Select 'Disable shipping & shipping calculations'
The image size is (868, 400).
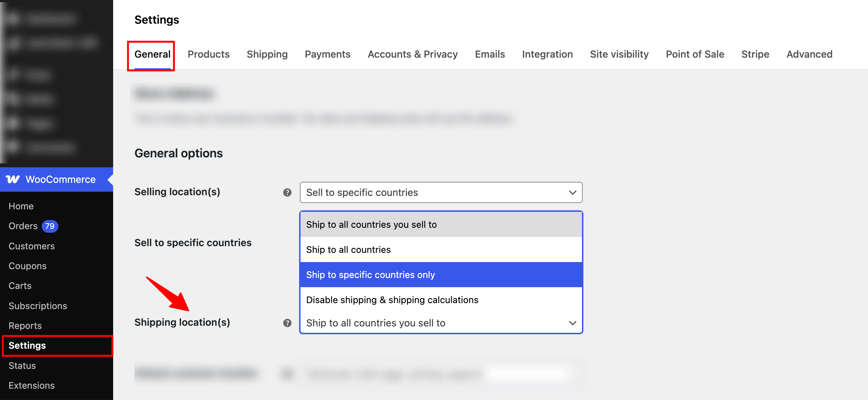[392, 300]
